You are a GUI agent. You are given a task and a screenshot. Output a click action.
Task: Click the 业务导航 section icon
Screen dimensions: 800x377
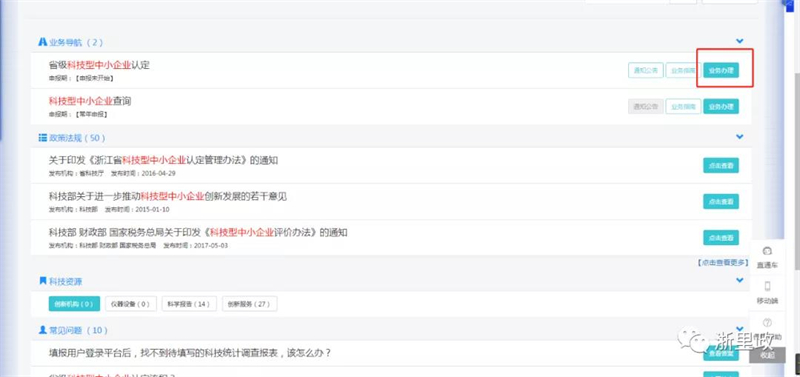pos(42,42)
